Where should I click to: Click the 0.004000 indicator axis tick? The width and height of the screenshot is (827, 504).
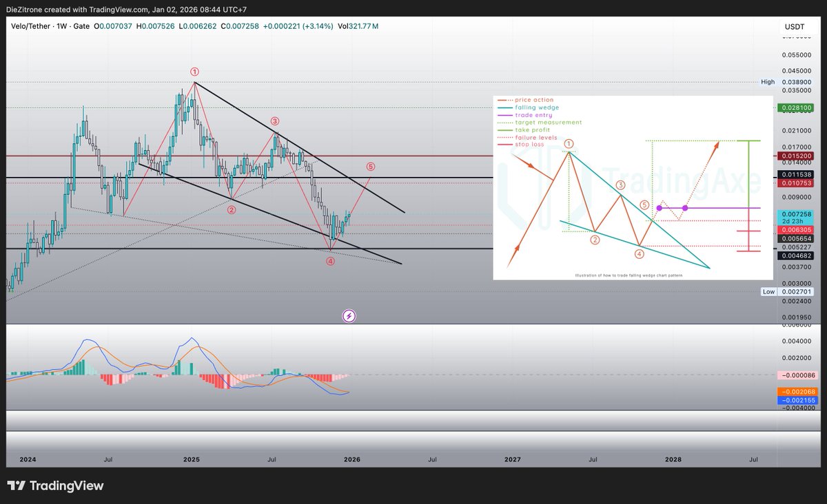(x=796, y=342)
